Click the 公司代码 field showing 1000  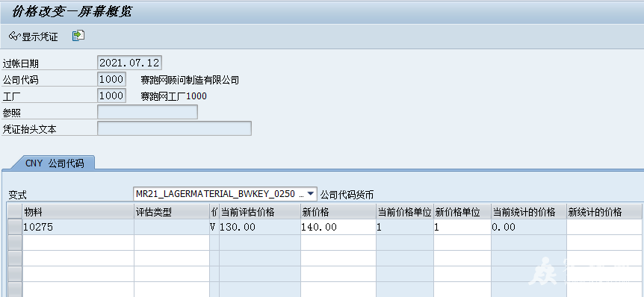pos(112,79)
